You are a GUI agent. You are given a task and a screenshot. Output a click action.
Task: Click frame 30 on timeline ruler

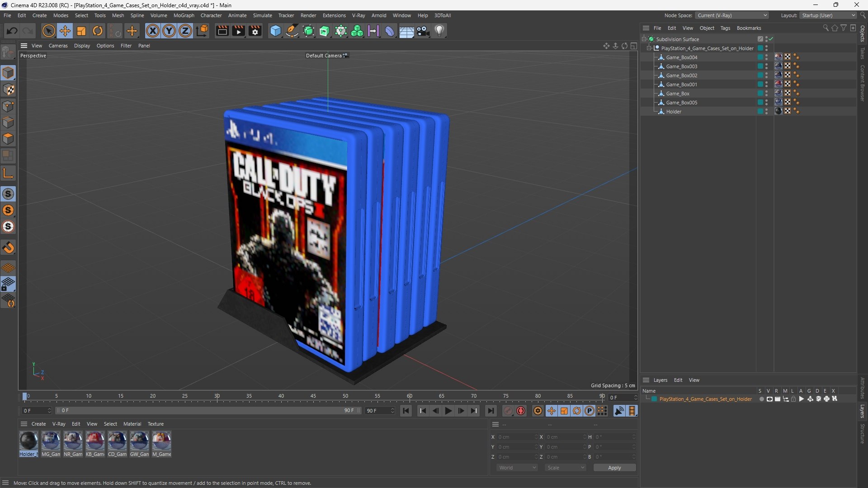click(217, 396)
